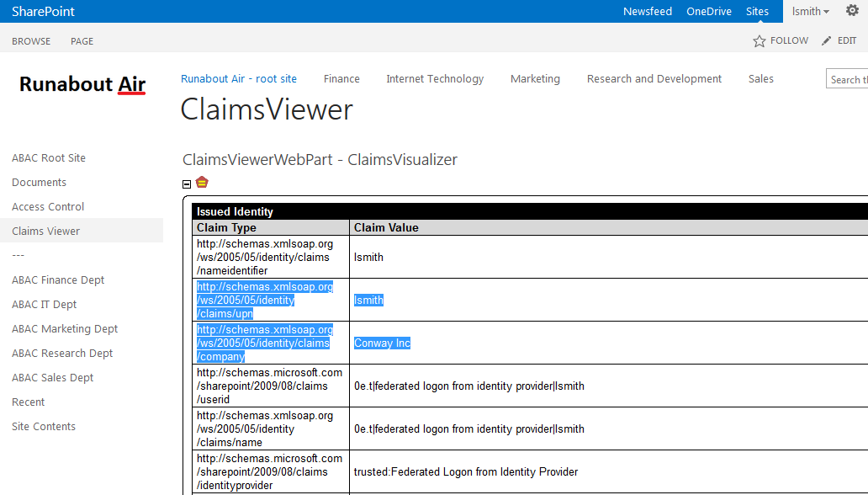Open the BROWSE ribbon tab

click(x=31, y=41)
